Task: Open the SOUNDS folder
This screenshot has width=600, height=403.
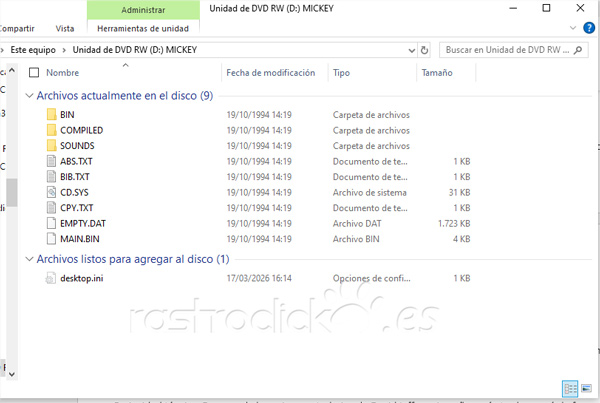Action: [76, 146]
